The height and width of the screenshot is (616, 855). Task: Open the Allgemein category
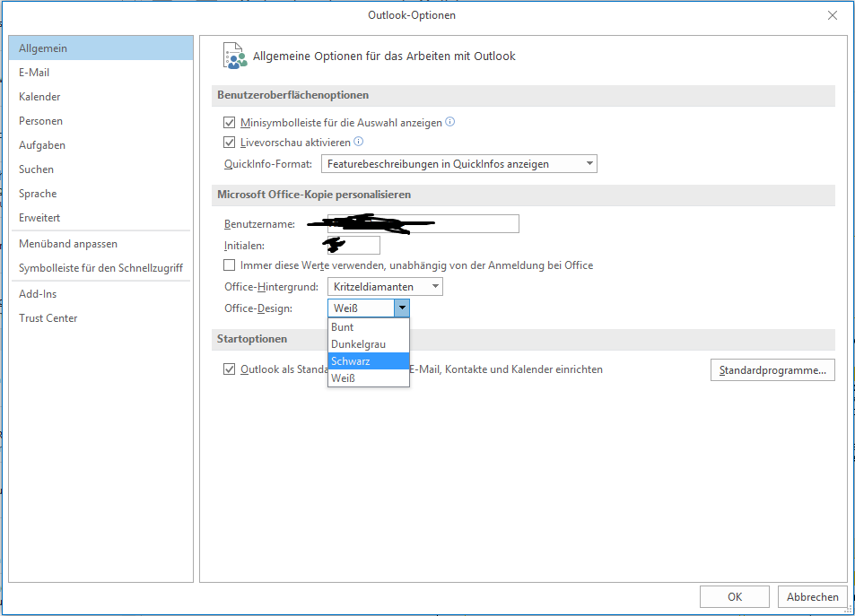100,48
